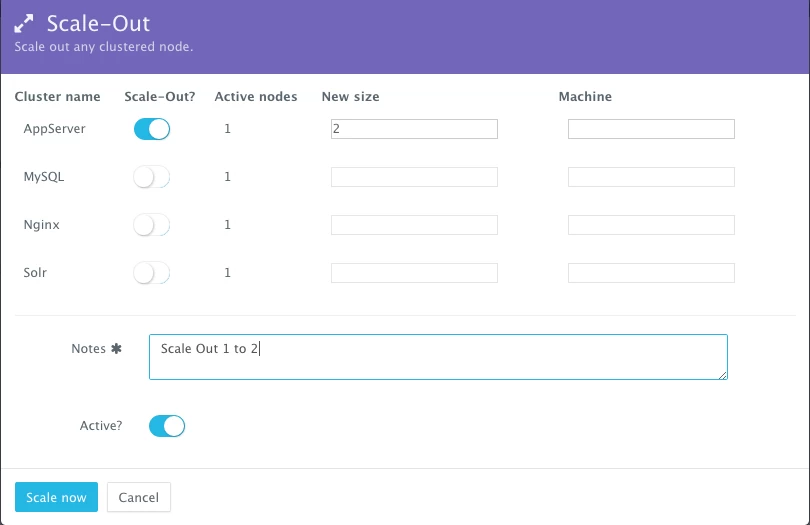Click the Machine column header
The width and height of the screenshot is (810, 525).
click(x=585, y=97)
